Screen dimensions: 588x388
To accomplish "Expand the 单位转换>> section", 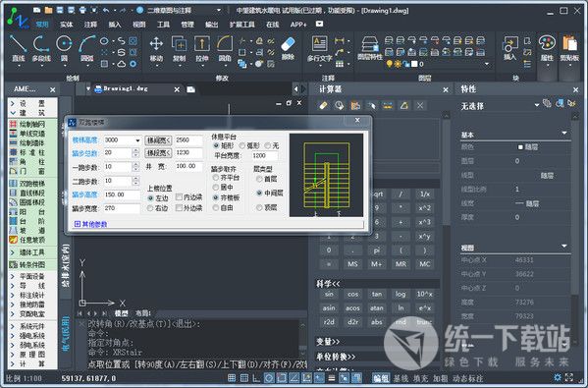I will pos(336,357).
